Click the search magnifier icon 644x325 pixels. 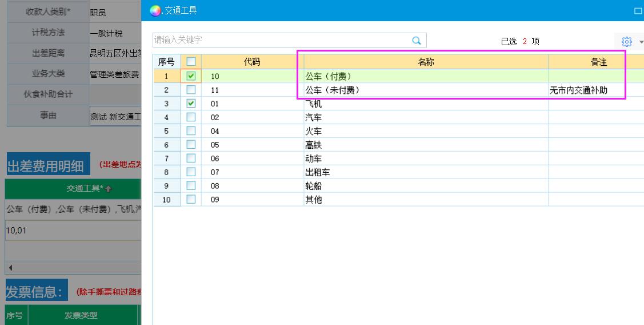point(417,41)
